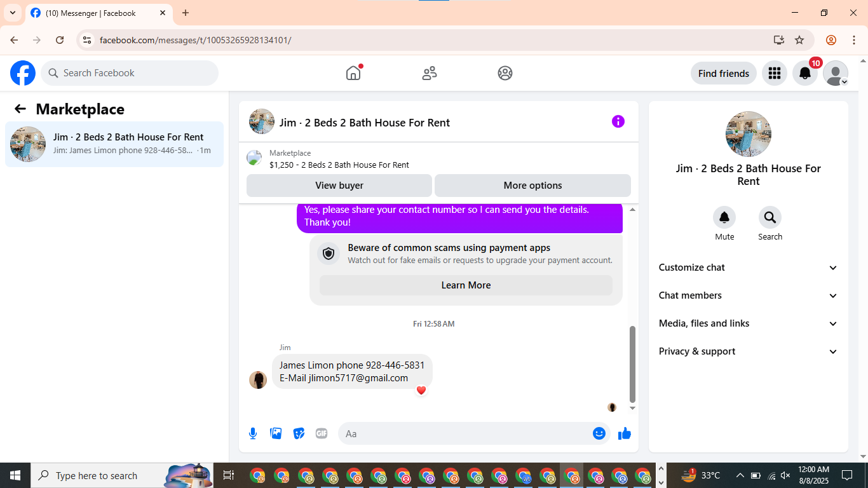868x488 pixels.
Task: Open the GIF picker
Action: (322, 433)
